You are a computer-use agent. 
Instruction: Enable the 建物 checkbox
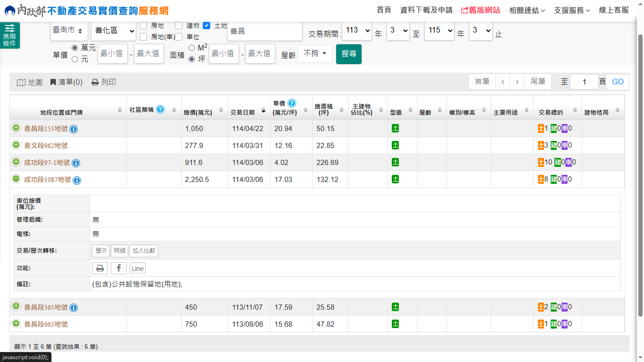[x=179, y=25]
